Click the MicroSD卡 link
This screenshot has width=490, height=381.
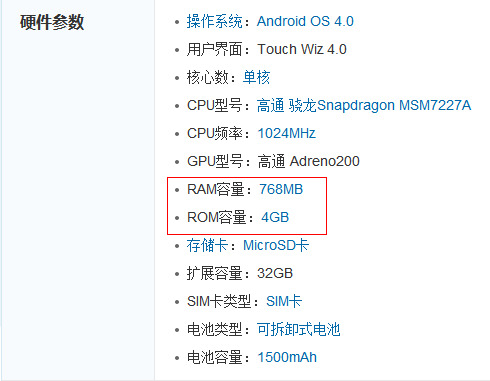coord(276,245)
